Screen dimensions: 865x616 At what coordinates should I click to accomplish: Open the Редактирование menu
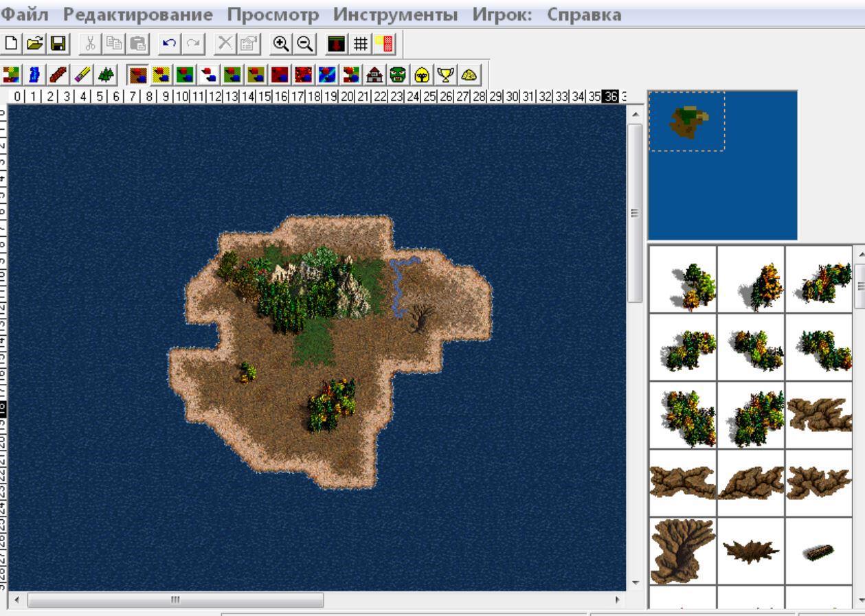(x=138, y=14)
